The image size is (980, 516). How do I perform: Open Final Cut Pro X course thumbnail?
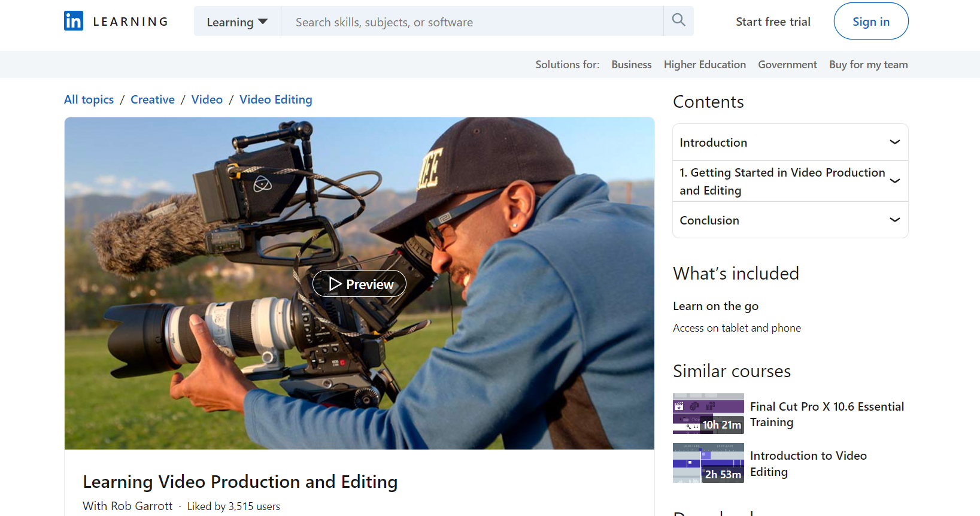coord(708,414)
